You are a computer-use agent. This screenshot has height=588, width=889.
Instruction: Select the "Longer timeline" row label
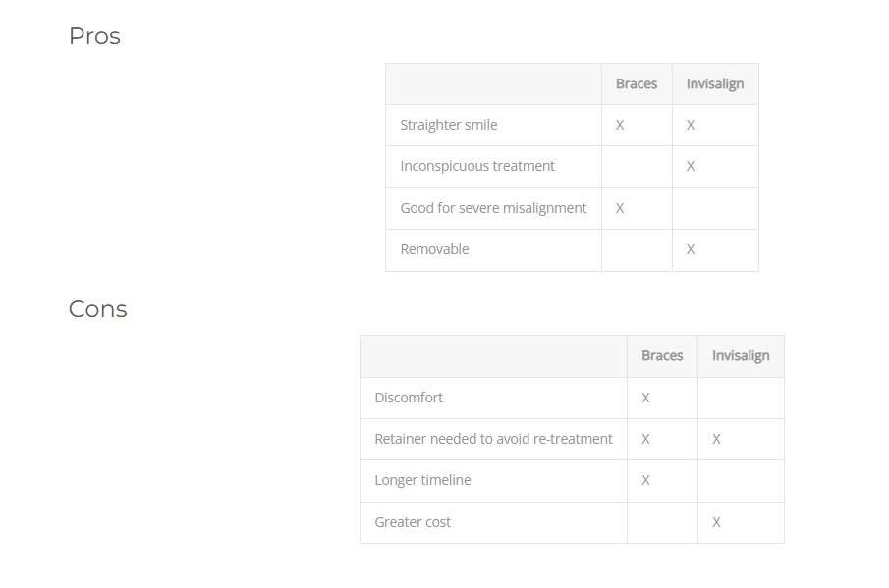click(422, 480)
